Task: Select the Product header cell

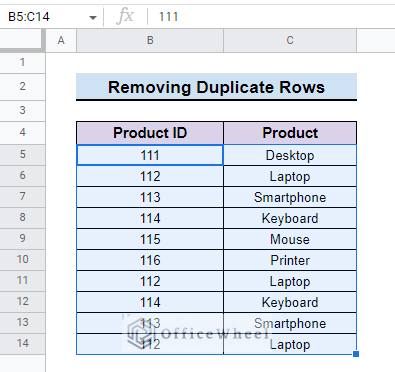Action: coord(290,133)
